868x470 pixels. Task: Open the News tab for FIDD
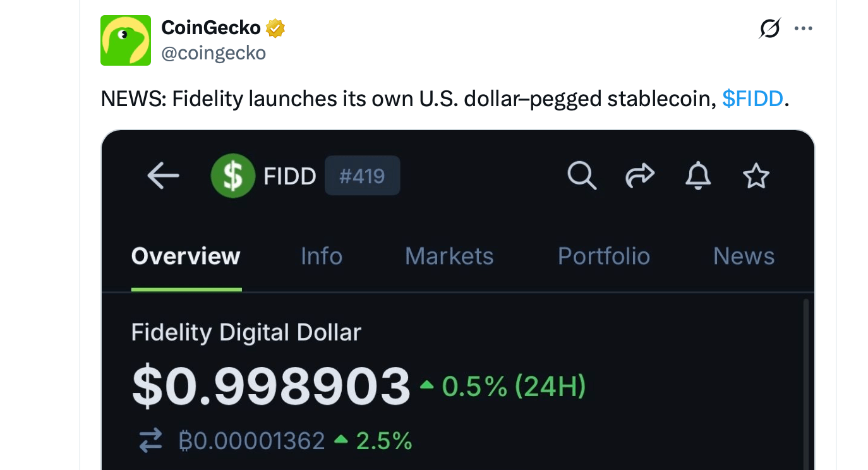click(x=744, y=256)
